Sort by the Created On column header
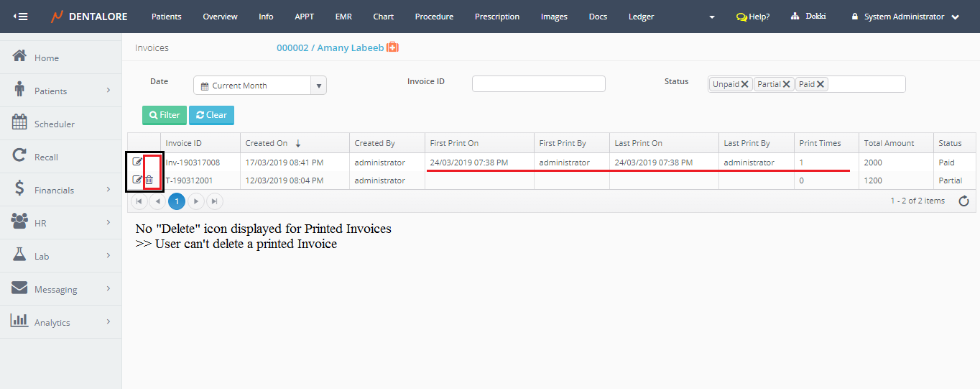 point(267,143)
